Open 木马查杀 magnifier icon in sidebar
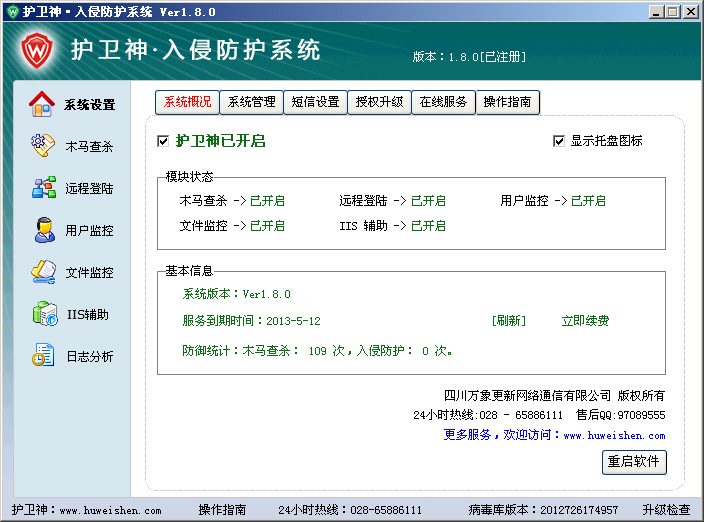The width and height of the screenshot is (704, 522). tap(42, 146)
